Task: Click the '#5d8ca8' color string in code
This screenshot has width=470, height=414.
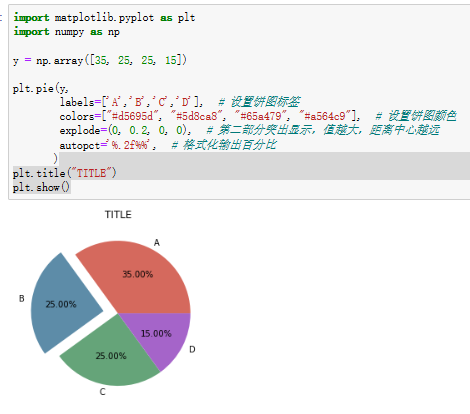Action: pyautogui.click(x=196, y=116)
